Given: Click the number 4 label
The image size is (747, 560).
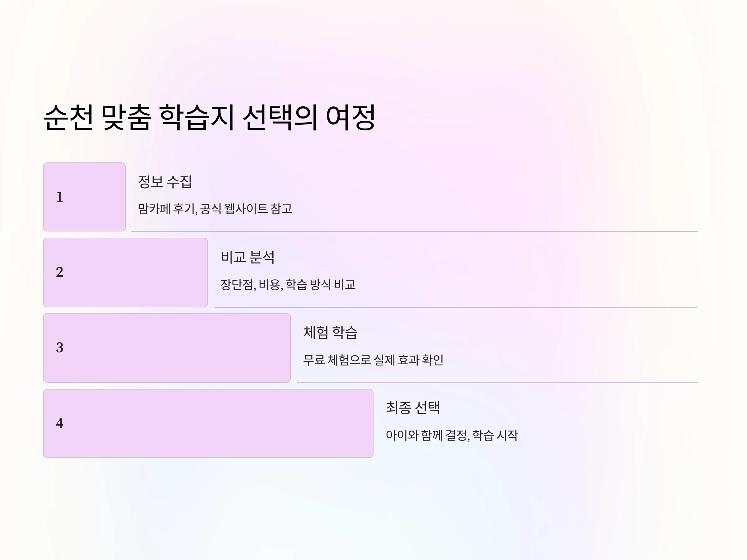Looking at the screenshot, I should pyautogui.click(x=59, y=423).
